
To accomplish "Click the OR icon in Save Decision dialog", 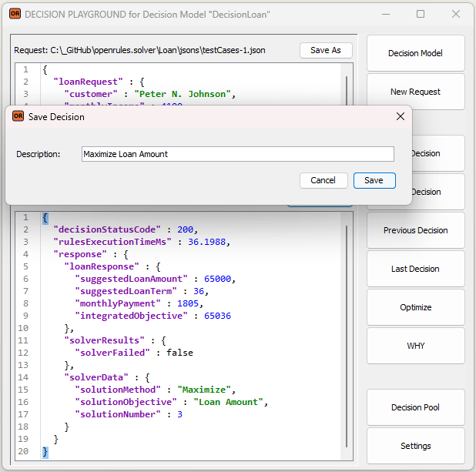I will click(18, 117).
